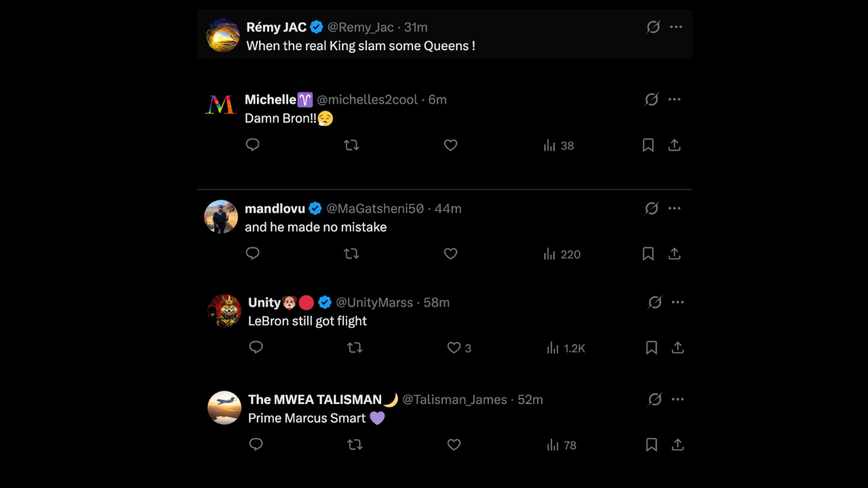Screen dimensions: 868x488
Task: Bookmark the 'Prime Marcus Smart' post
Action: click(x=651, y=445)
